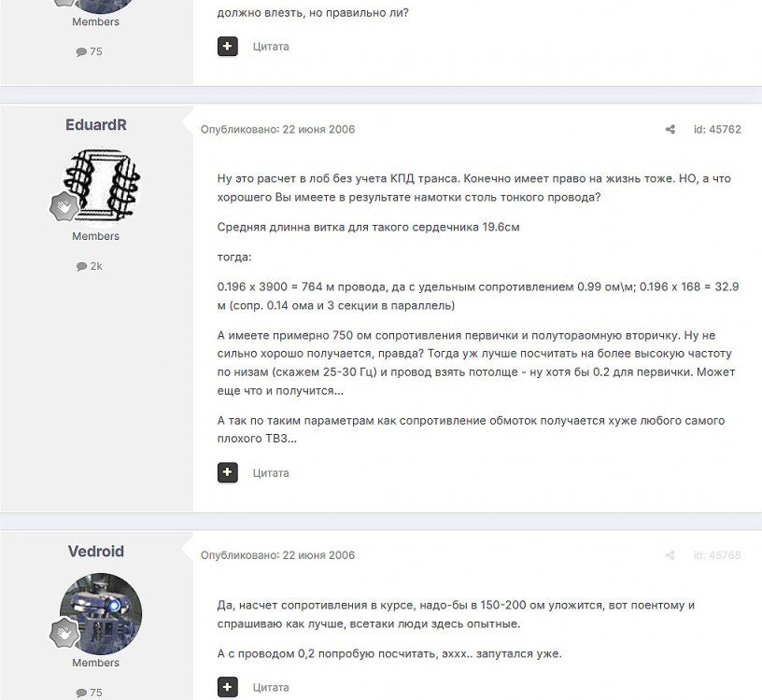This screenshot has height=700, width=762.
Task: Open post id: 45768 permalink
Action: 717,554
